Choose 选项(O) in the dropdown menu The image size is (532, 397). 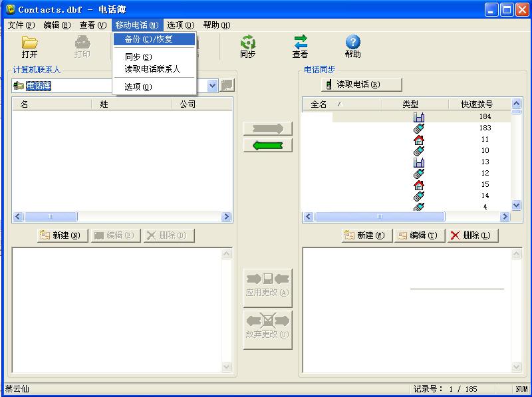[x=154, y=87]
